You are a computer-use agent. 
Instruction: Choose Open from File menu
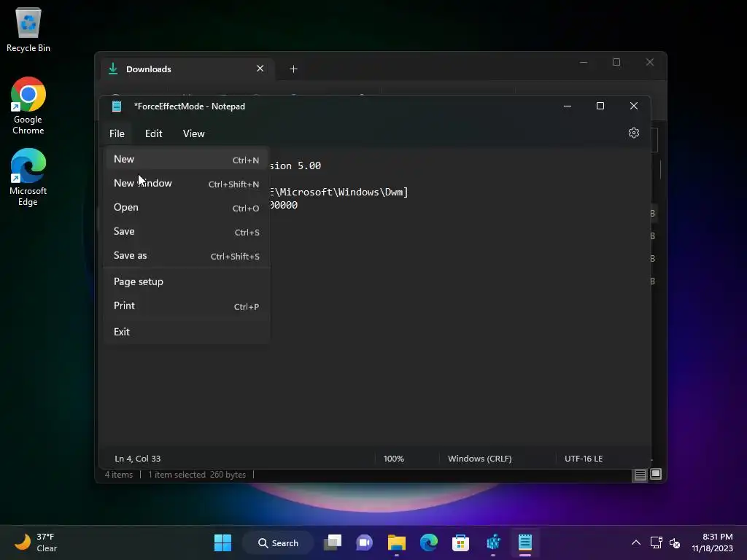pos(187,208)
